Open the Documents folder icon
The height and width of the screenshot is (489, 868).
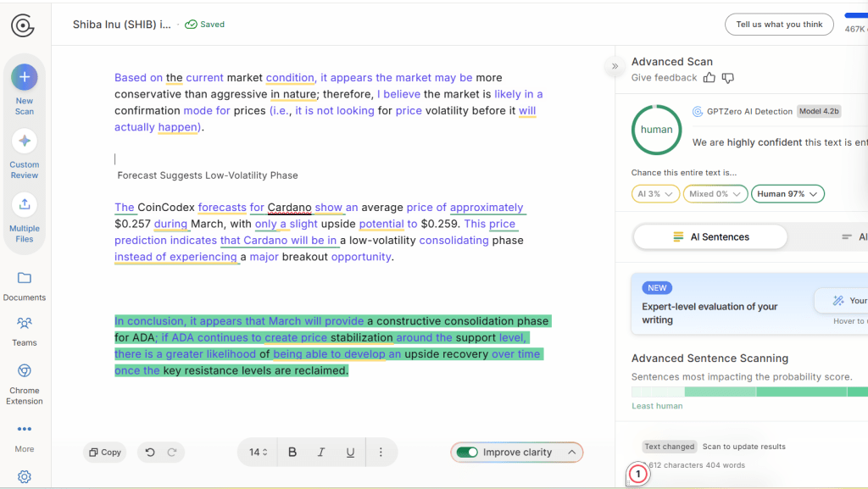pyautogui.click(x=25, y=278)
